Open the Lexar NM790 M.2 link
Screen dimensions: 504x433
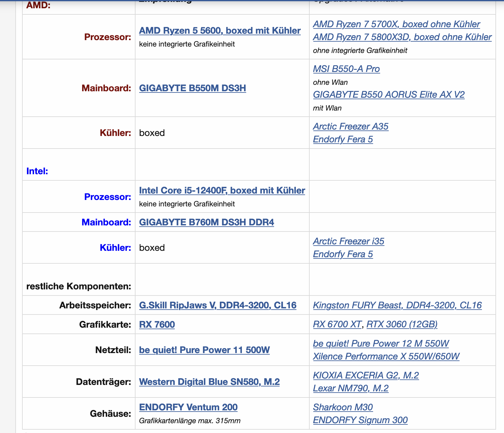point(351,388)
